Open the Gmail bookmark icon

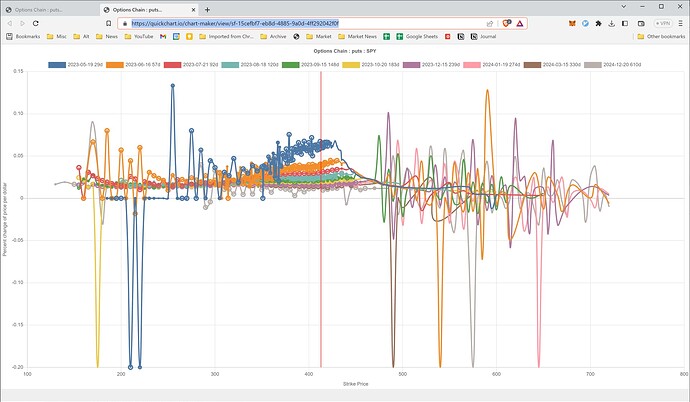163,37
